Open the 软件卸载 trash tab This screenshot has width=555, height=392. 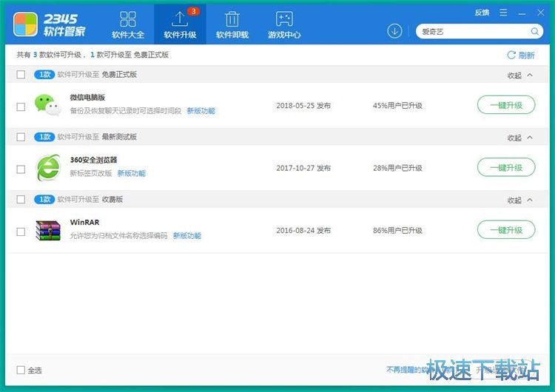[232, 24]
